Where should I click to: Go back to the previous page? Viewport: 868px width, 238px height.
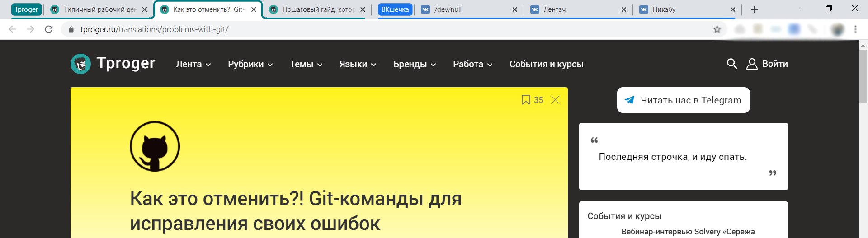click(13, 29)
